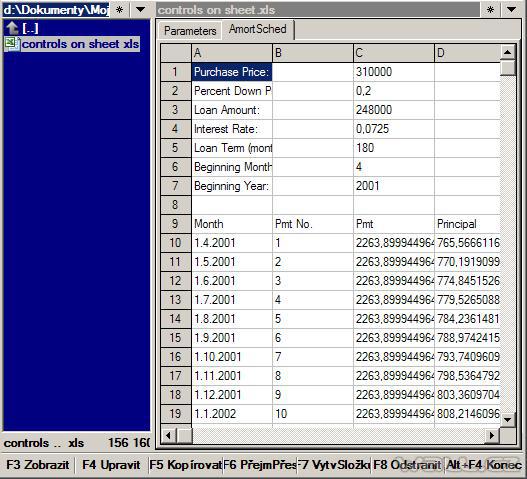Click the date cell 1.4.2001
Viewport: 527px width, 479px height.
coord(232,243)
